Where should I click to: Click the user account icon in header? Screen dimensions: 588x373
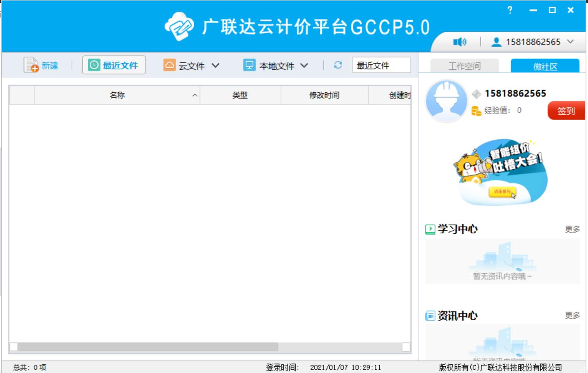(496, 42)
